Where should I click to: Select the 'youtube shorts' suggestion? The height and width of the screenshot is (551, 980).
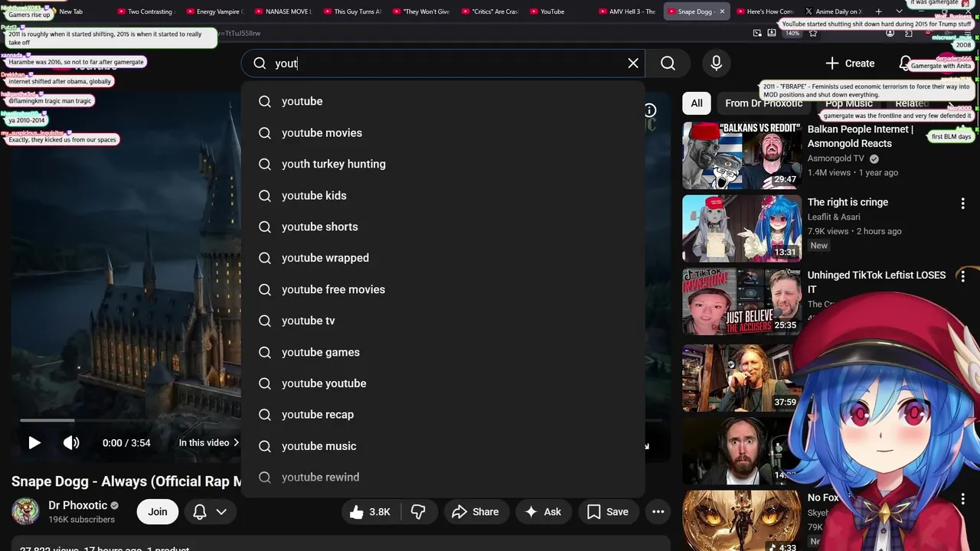pos(443,227)
